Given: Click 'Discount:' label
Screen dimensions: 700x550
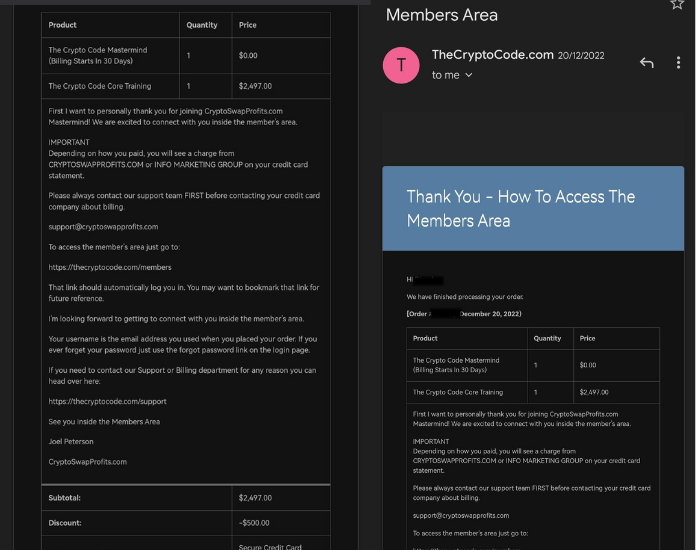Looking at the screenshot, I should click(65, 523).
